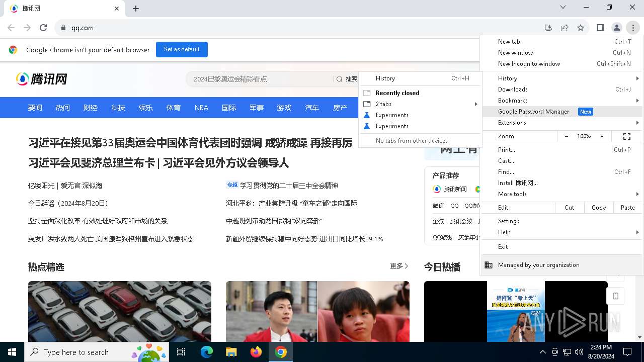Expand the 2 tabs submenu arrow
Image resolution: width=644 pixels, height=362 pixels.
476,104
